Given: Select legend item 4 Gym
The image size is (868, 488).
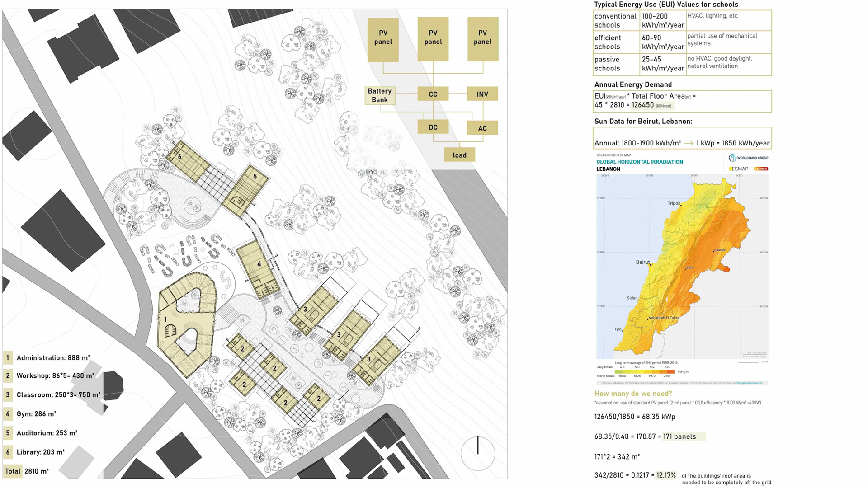Looking at the screenshot, I should [x=36, y=414].
